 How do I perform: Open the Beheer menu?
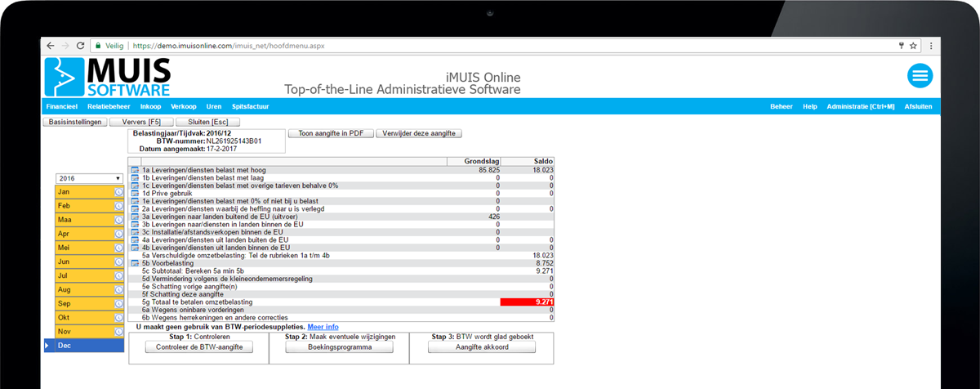click(782, 107)
